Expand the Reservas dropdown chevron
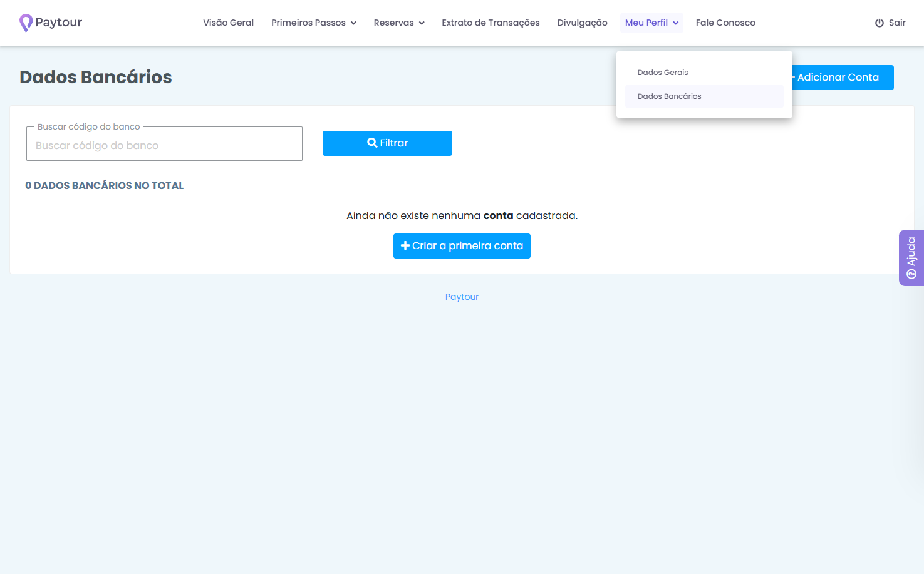 coord(422,23)
